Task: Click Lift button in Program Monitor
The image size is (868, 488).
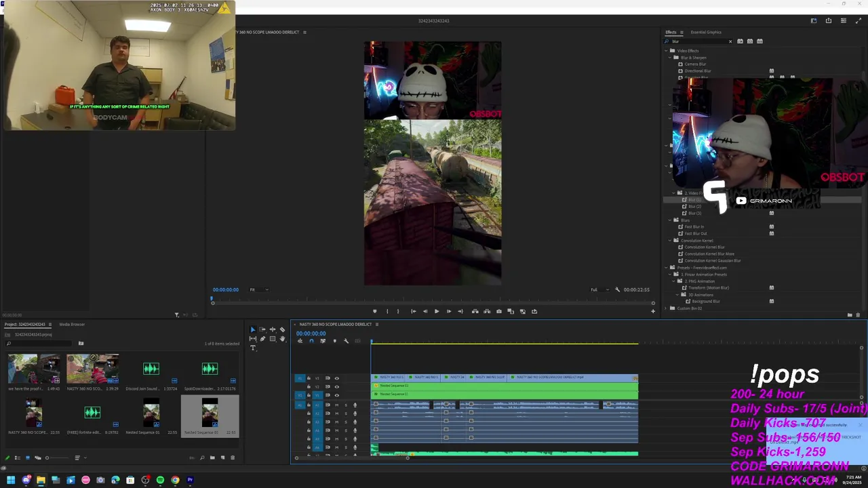Action: [475, 311]
